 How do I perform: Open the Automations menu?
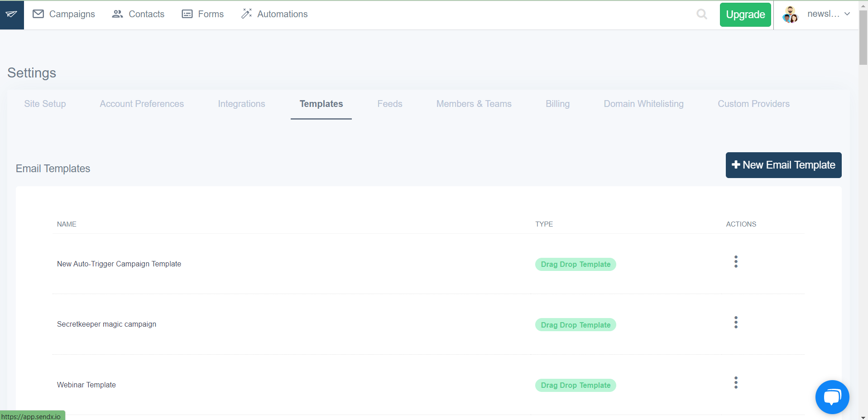coord(274,14)
